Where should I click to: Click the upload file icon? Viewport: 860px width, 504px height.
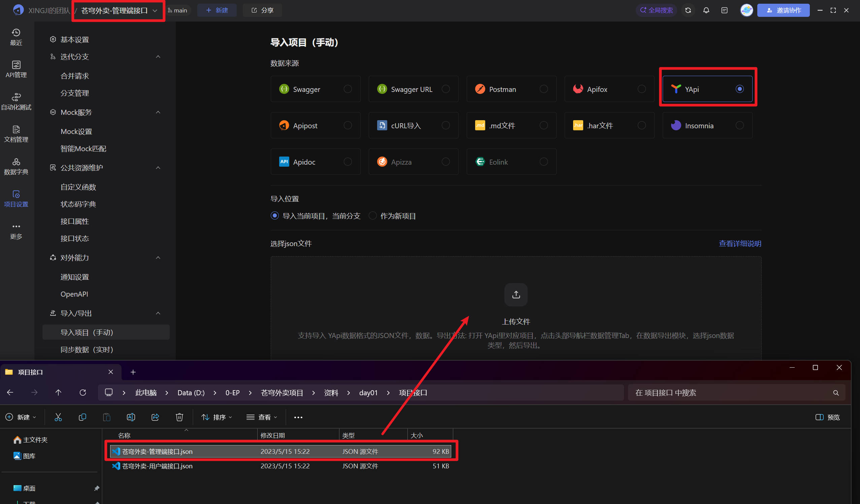click(x=516, y=295)
